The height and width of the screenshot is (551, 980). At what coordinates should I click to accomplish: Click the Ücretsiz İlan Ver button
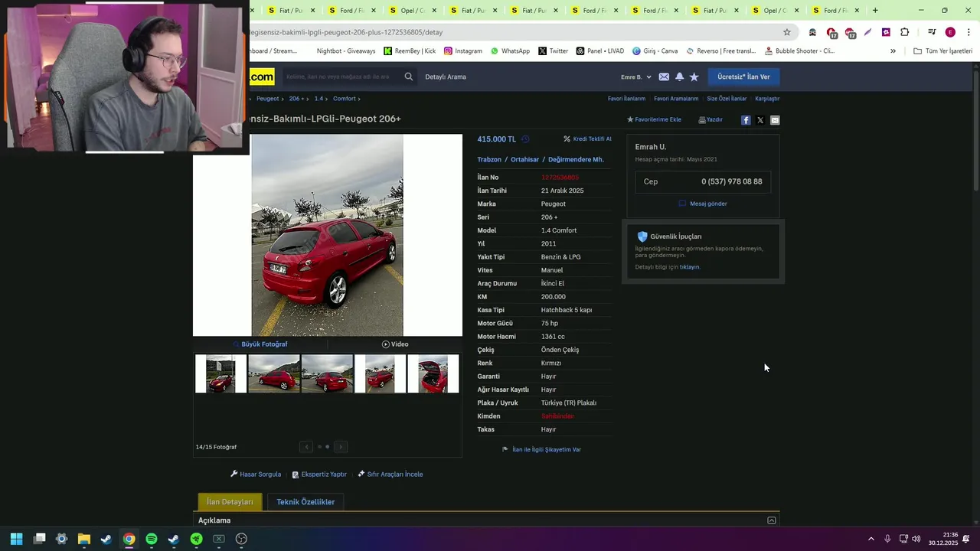(x=743, y=77)
